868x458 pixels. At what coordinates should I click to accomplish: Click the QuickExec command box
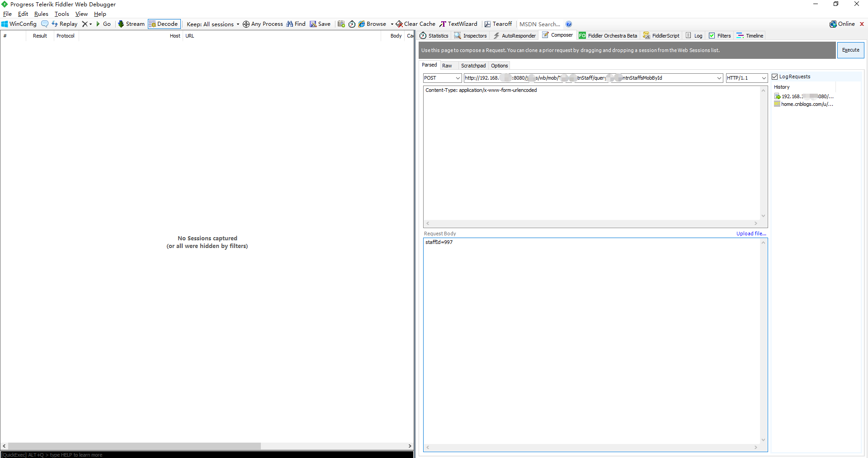pos(207,455)
